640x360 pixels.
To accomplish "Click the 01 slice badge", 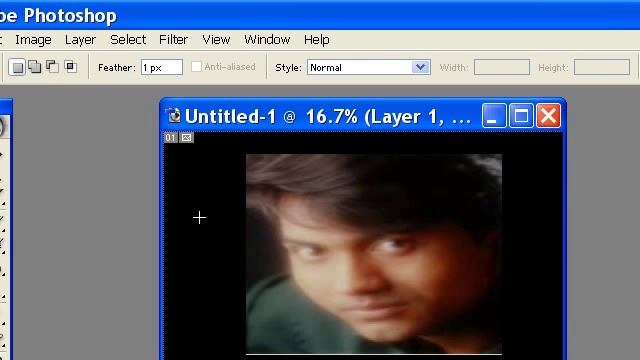I will tap(170, 138).
